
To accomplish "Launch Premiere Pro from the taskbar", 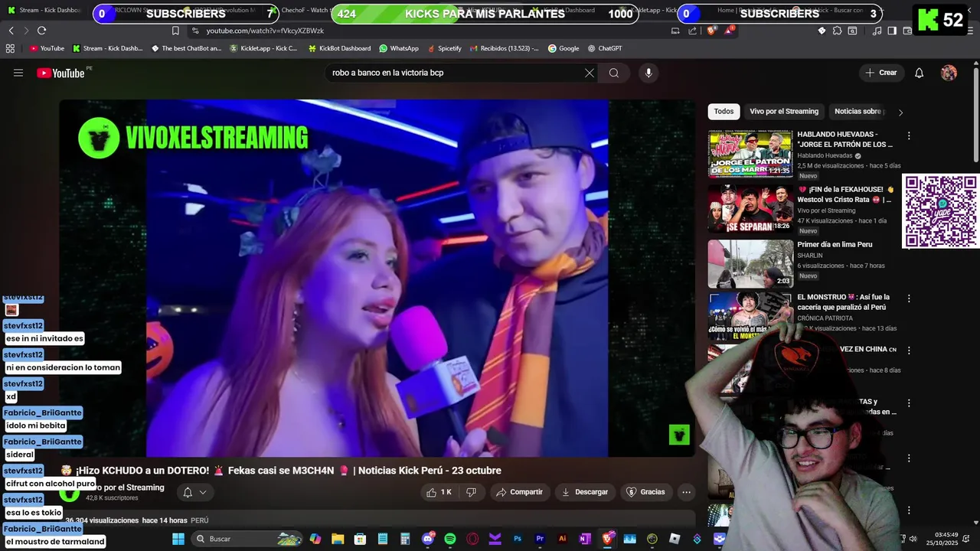I will tap(540, 539).
